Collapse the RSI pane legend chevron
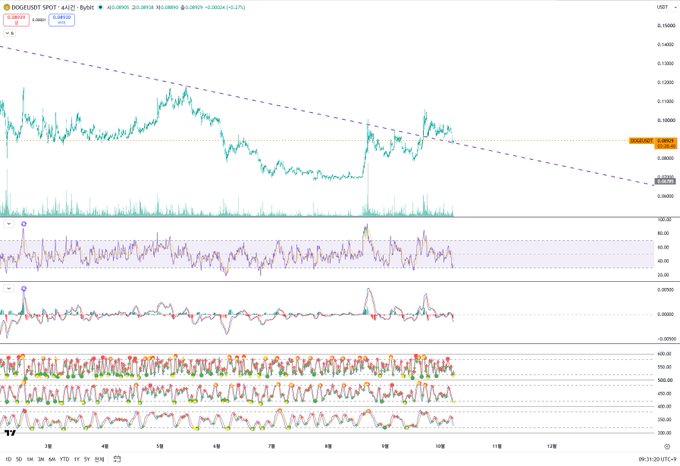This screenshot has height=466, width=680. 9,224
